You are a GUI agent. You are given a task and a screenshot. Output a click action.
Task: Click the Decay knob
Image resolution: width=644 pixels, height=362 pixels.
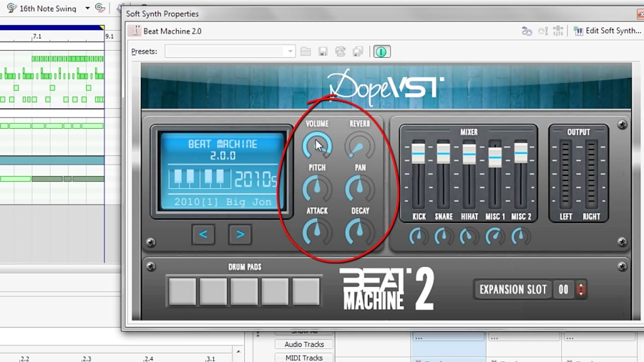click(359, 231)
